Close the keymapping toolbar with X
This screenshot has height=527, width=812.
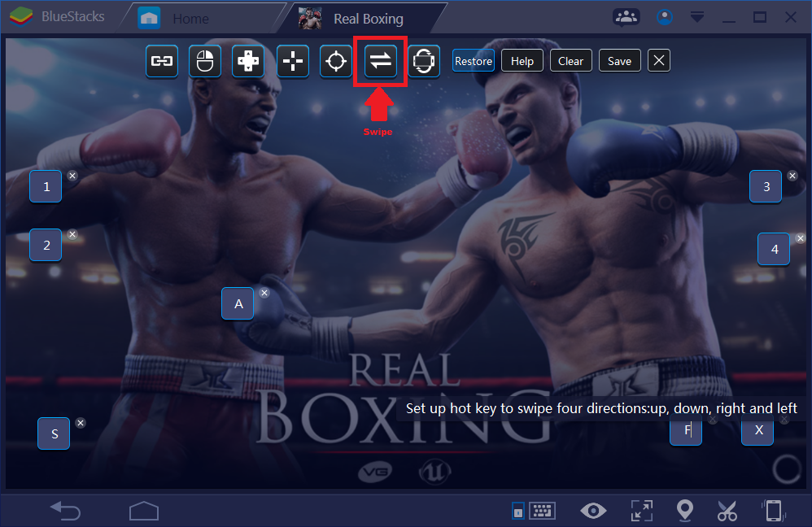(x=659, y=60)
